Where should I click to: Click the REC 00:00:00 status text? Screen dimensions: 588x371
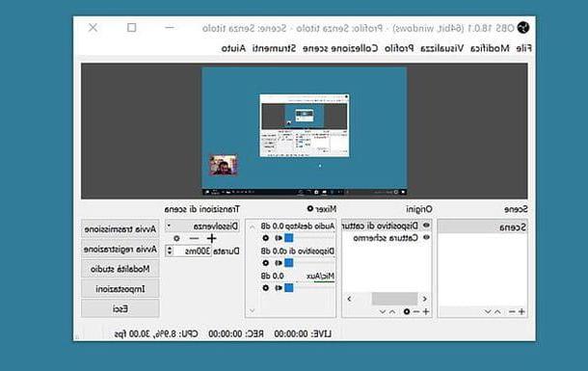pos(236,333)
